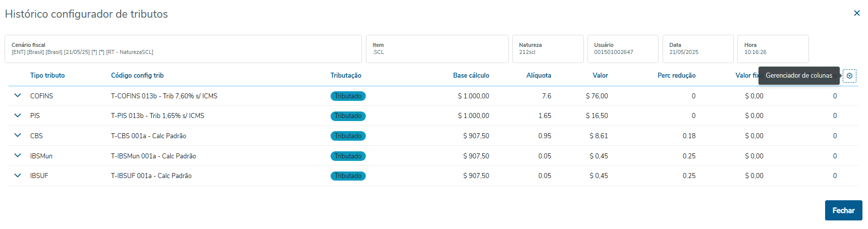Viewport: 868px width, 229px height.
Task: Click the Tributado badge in COFINS row
Action: [x=348, y=96]
